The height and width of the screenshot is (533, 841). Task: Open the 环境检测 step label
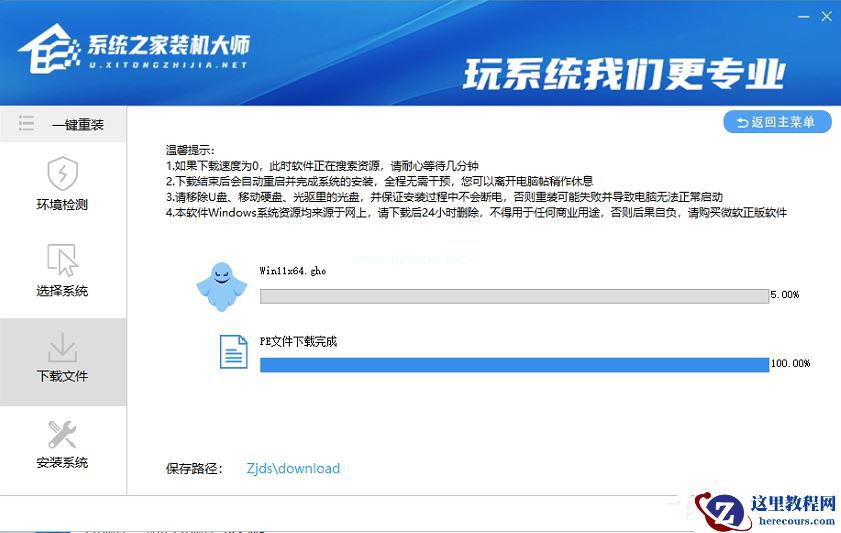[x=62, y=204]
